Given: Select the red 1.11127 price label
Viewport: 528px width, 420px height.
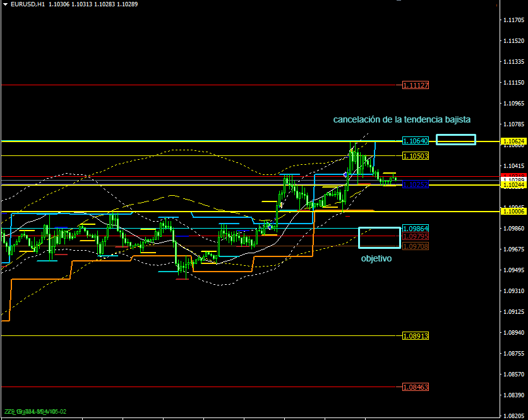Looking at the screenshot, I should (x=415, y=85).
